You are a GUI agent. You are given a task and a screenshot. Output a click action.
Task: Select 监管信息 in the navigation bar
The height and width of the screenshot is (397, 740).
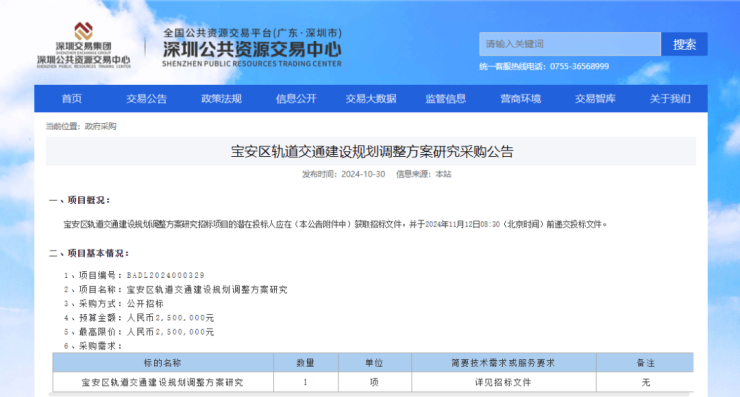(446, 99)
